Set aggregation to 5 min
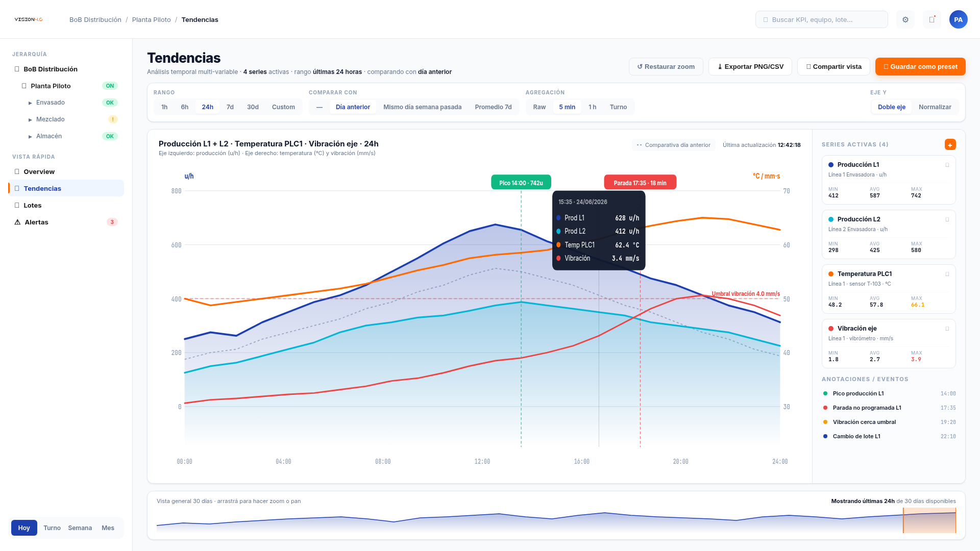This screenshot has width=980, height=551. click(567, 107)
